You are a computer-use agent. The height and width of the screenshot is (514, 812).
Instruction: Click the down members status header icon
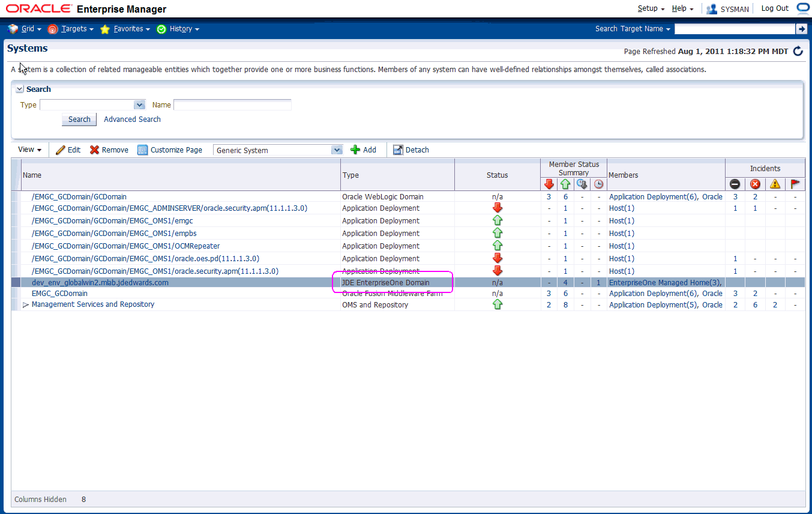[x=549, y=184]
